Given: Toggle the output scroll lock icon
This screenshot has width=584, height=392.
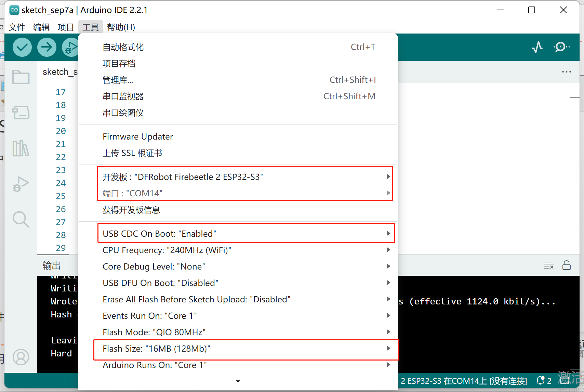Looking at the screenshot, I should click(x=567, y=265).
